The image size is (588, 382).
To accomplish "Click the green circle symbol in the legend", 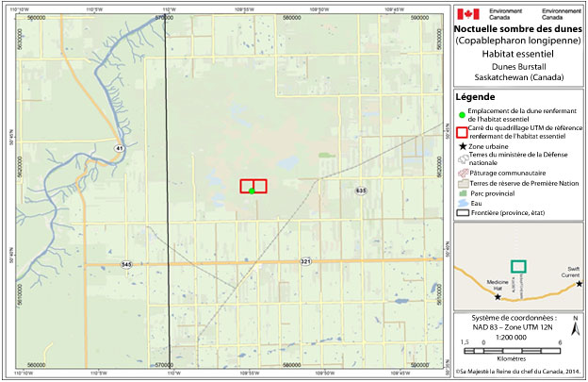I will (462, 115).
